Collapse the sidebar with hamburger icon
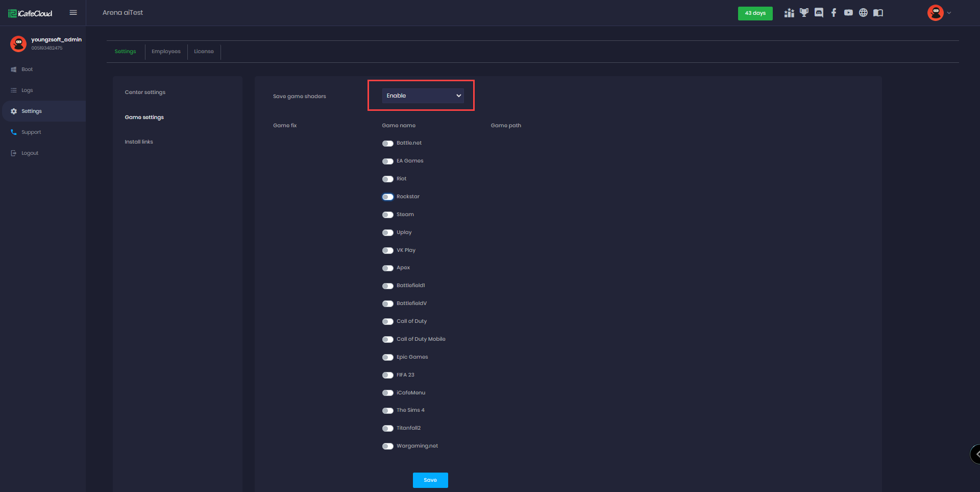The height and width of the screenshot is (492, 980). pyautogui.click(x=73, y=13)
